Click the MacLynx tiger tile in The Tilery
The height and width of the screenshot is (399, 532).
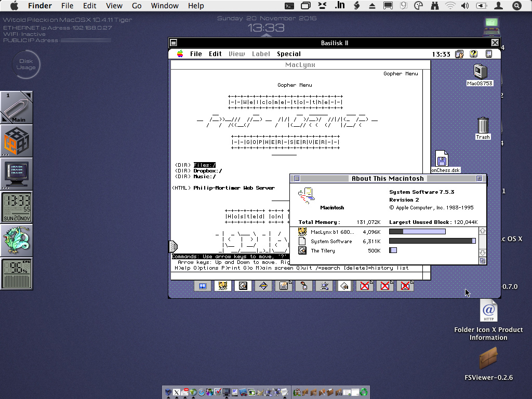pos(222,286)
